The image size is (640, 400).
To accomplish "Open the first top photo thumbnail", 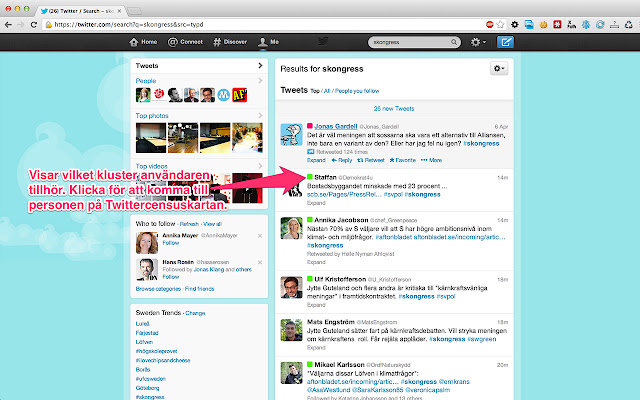I will pos(151,138).
